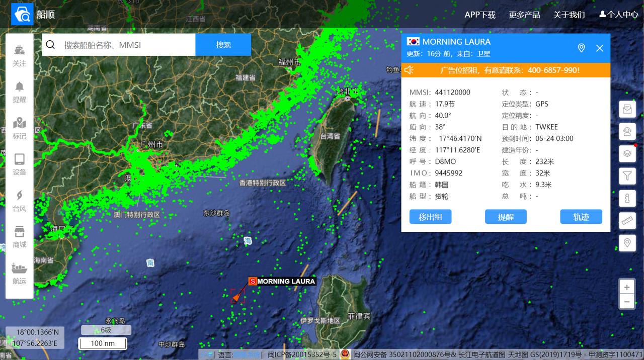Viewport: 644px width, 360px height.
Task: Click the orange advertisement banner text
Action: [510, 70]
